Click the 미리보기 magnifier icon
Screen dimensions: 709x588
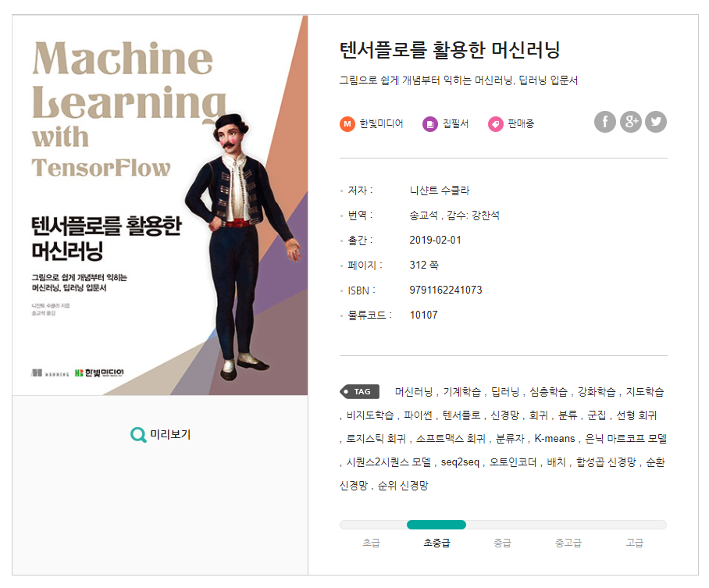(138, 435)
